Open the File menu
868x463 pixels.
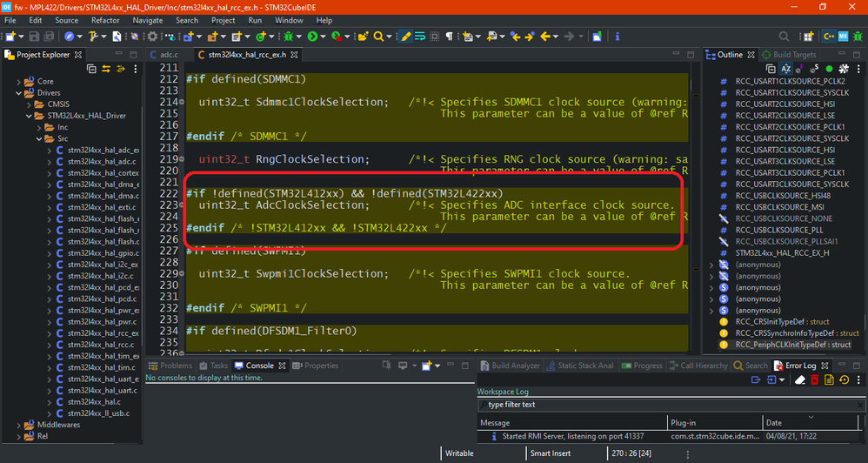[10, 21]
